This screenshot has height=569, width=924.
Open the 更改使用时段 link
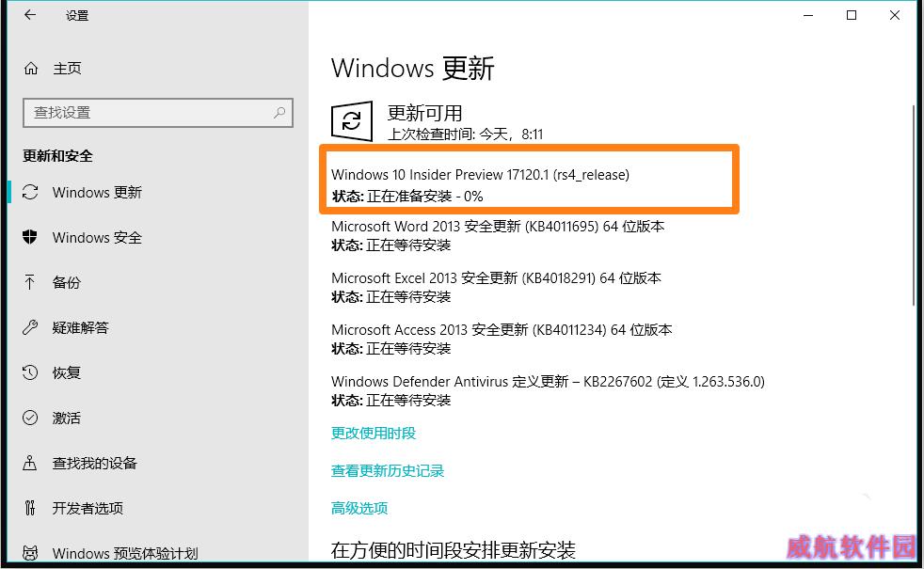(374, 434)
